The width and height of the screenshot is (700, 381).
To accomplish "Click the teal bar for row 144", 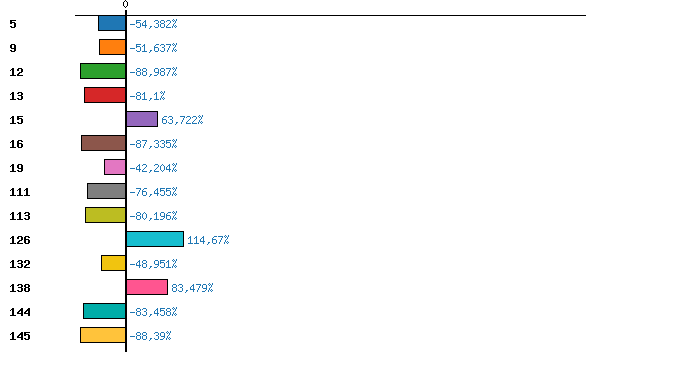I will tap(104, 311).
